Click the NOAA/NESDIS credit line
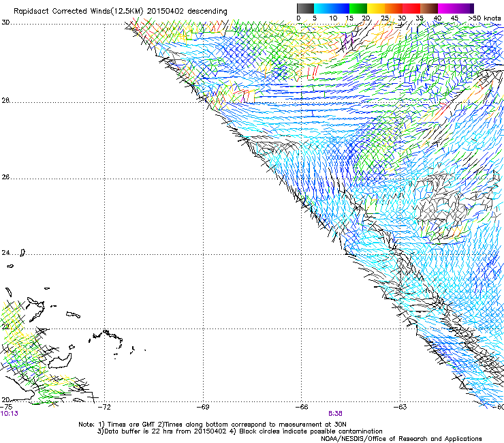The height and width of the screenshot is (443, 504). [401, 439]
